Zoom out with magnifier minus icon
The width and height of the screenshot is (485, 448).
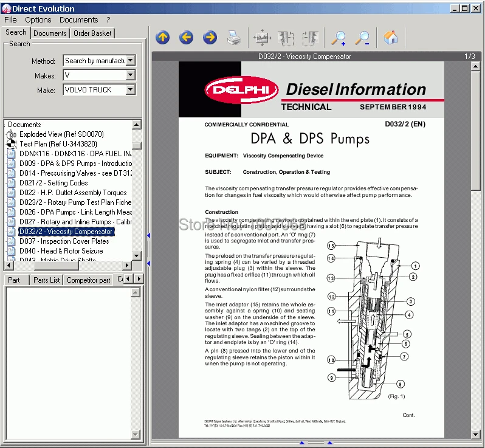362,38
